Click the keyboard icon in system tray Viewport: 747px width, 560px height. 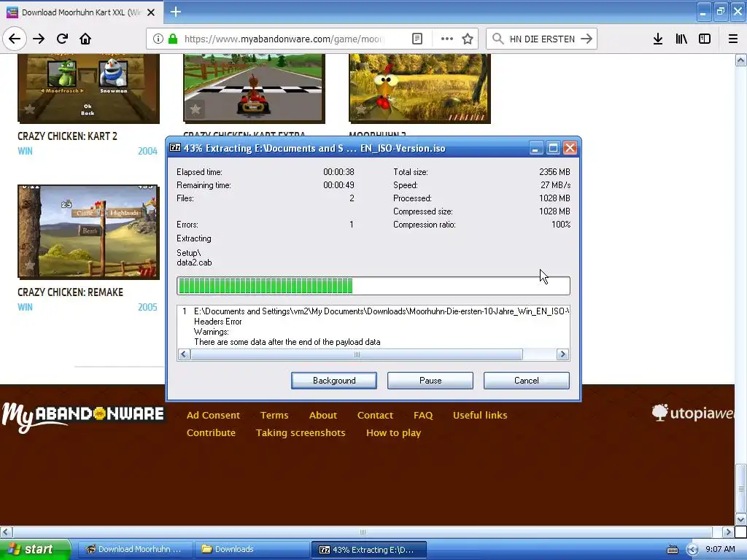[672, 550]
